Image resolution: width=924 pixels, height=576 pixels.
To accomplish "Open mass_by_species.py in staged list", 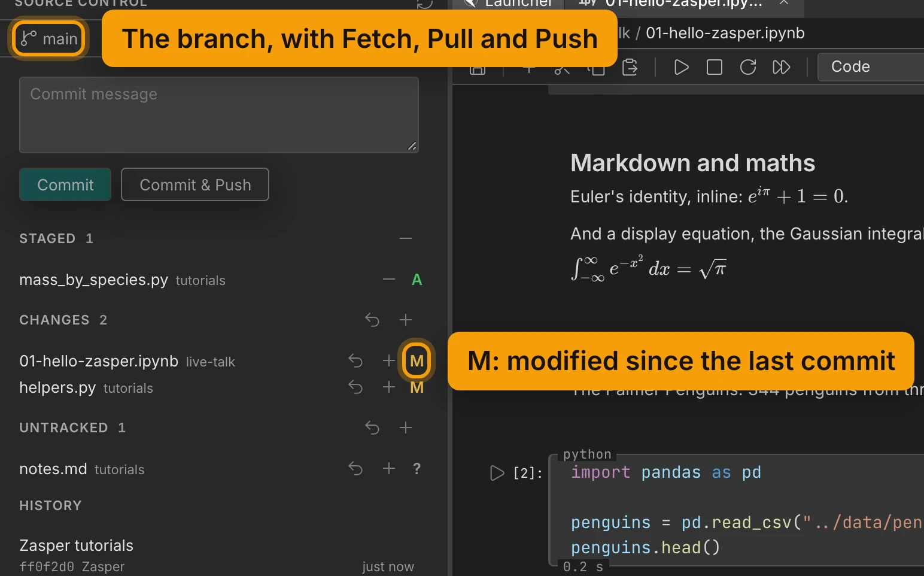I will tap(93, 280).
